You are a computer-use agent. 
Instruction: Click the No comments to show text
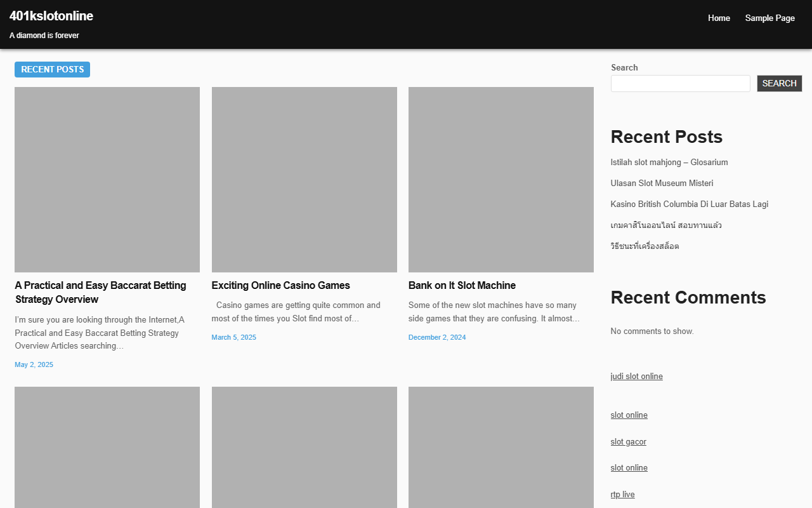[652, 331]
